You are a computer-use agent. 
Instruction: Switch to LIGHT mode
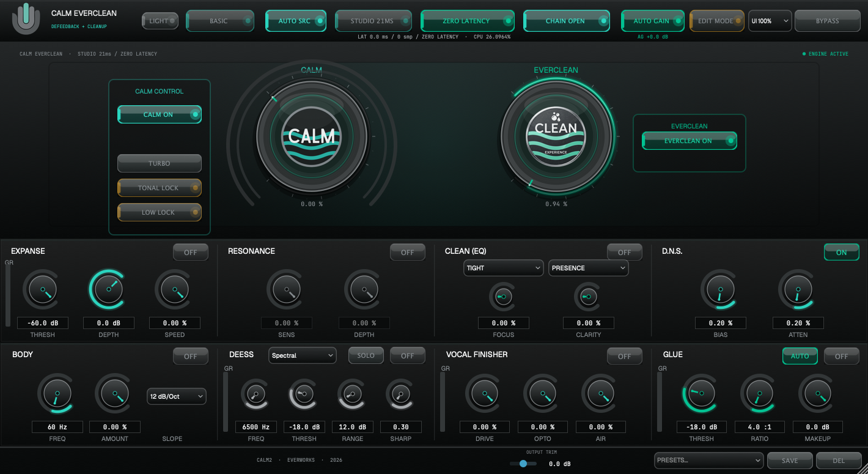(161, 21)
